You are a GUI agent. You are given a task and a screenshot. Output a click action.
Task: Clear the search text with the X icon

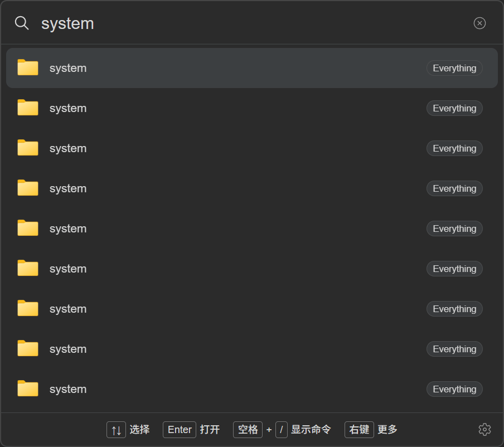pyautogui.click(x=479, y=23)
